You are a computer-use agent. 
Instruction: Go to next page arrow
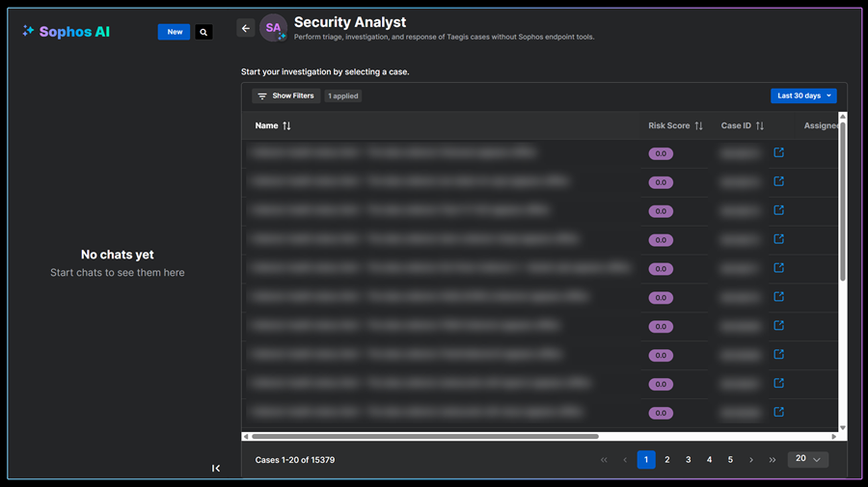click(x=751, y=460)
